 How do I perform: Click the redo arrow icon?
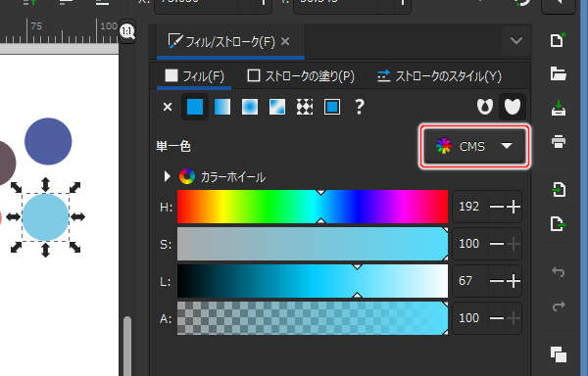(x=558, y=305)
